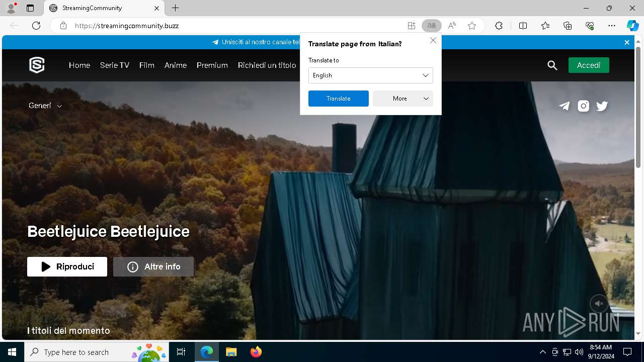
Task: Open the Richiedi un titolo page
Action: coord(267,65)
